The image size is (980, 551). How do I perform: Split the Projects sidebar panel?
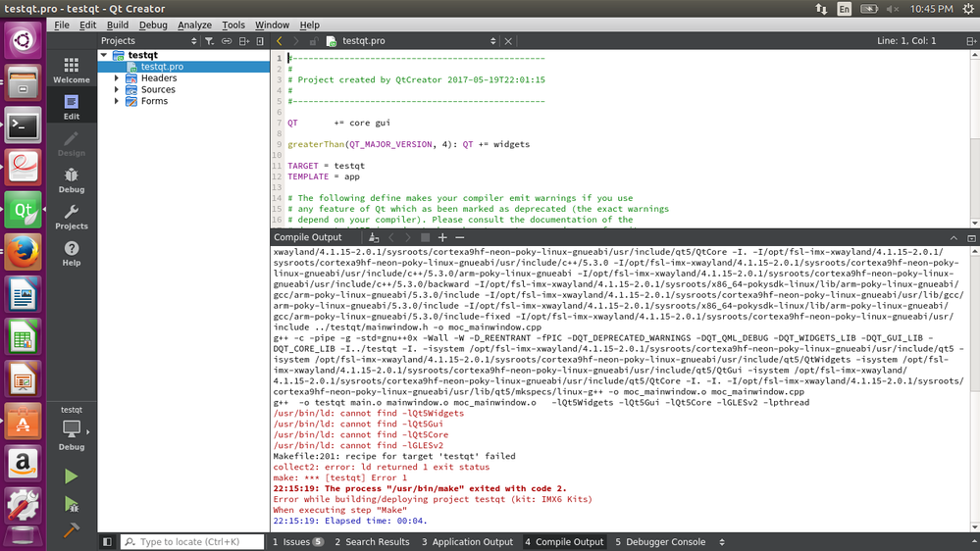click(243, 41)
